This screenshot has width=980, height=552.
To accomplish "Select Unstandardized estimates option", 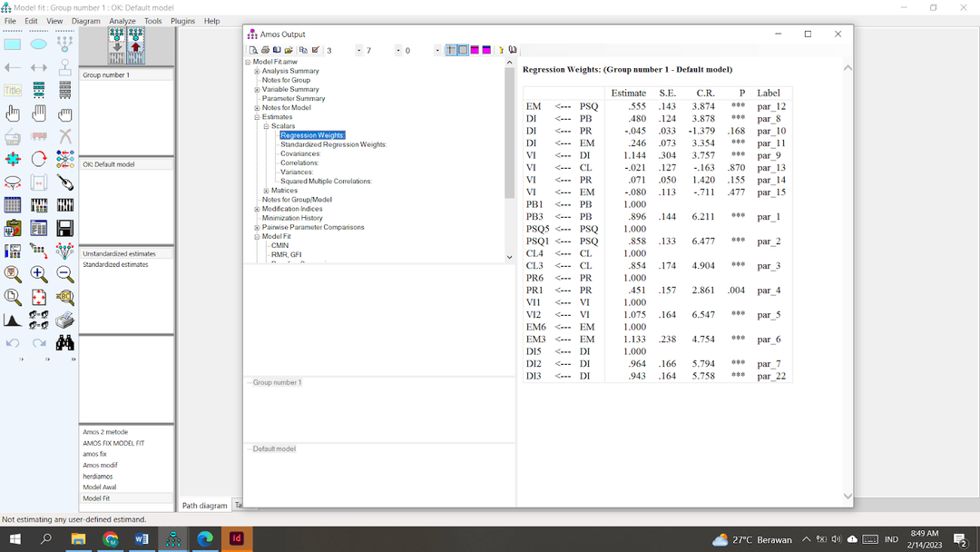I will [120, 254].
